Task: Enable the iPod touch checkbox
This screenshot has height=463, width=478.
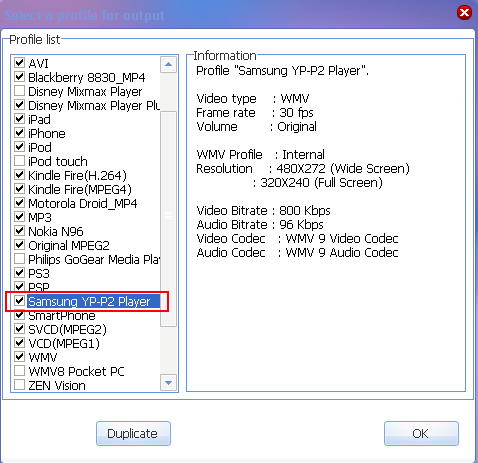Action: click(20, 160)
